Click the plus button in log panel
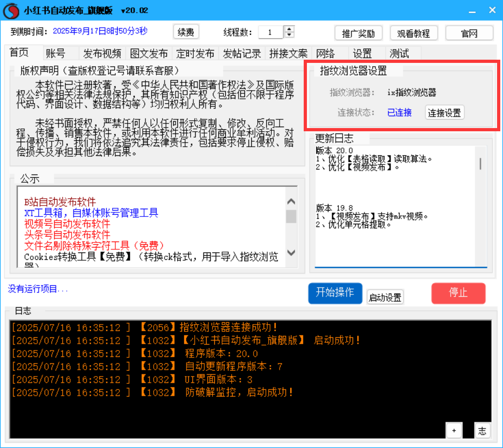 (x=454, y=430)
